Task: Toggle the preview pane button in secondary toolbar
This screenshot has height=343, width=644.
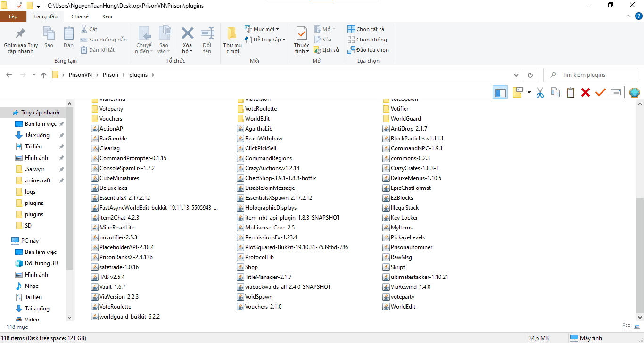Action: click(500, 92)
